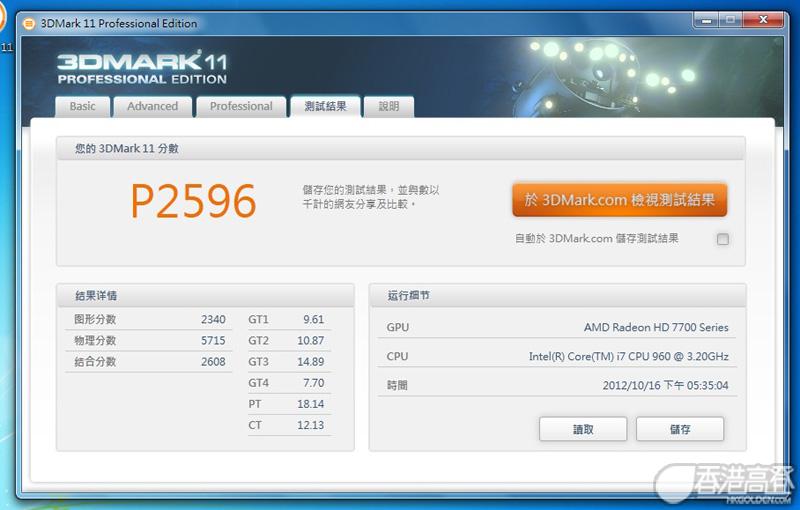Switch to the Basic tab

(x=83, y=106)
